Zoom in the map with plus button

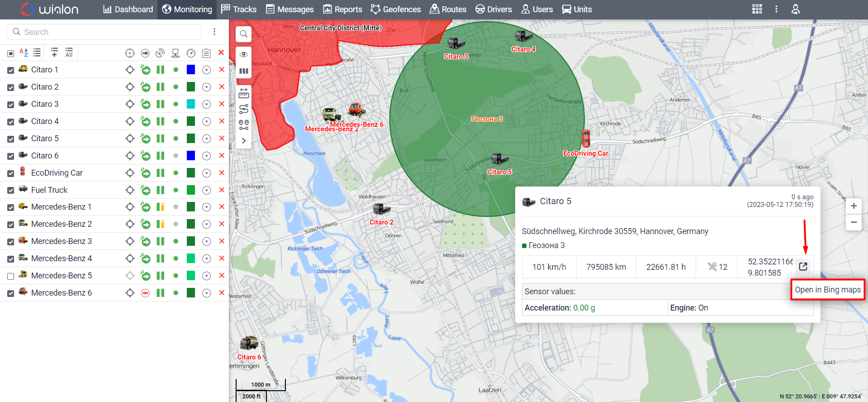tap(853, 206)
